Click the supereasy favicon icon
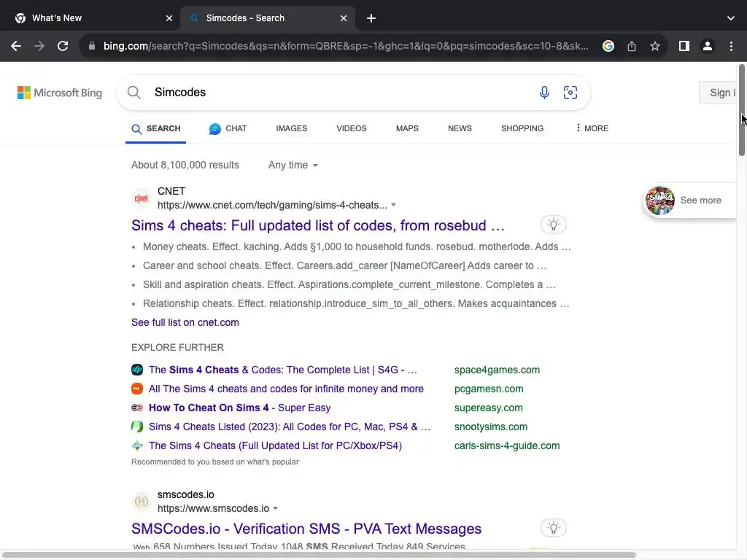The height and width of the screenshot is (560, 747). (137, 408)
